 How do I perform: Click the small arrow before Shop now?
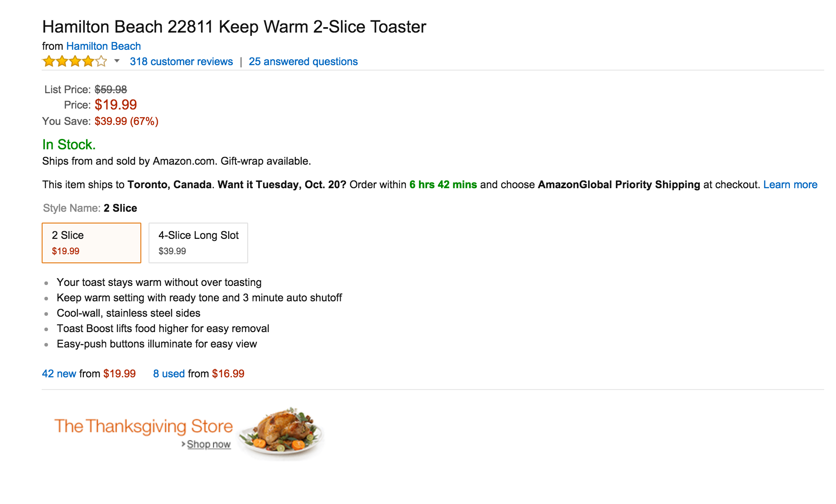(x=183, y=444)
